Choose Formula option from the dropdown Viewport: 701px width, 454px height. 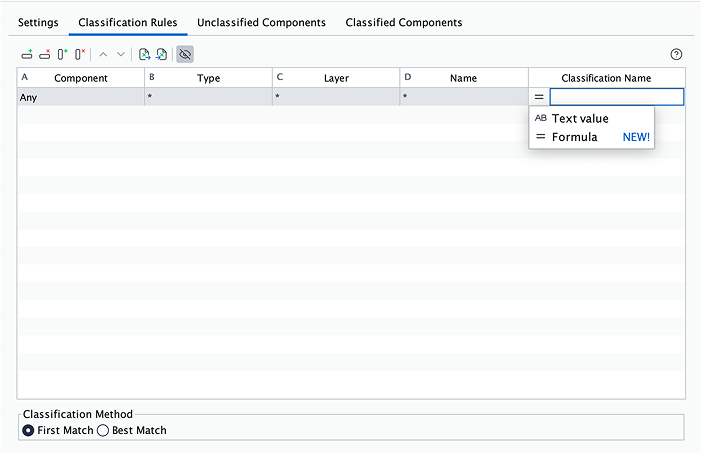pyautogui.click(x=574, y=137)
